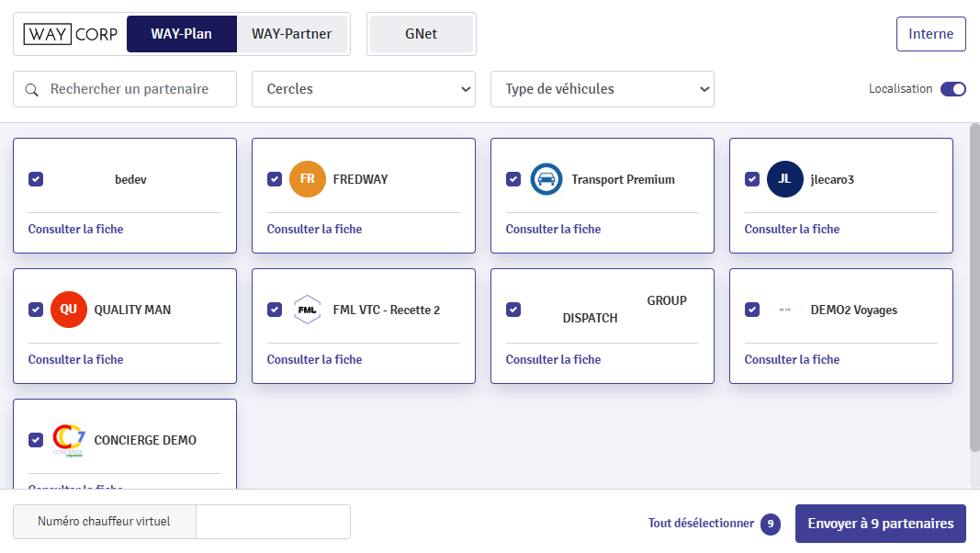Click the jlecaro3 partner name

coord(832,180)
